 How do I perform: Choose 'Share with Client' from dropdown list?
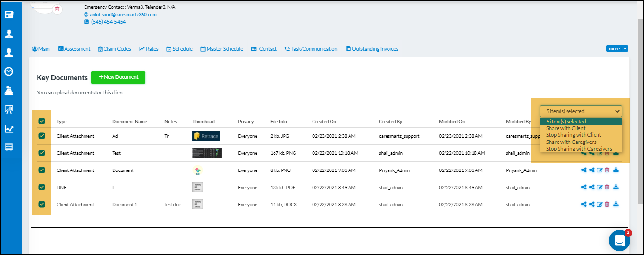[566, 128]
